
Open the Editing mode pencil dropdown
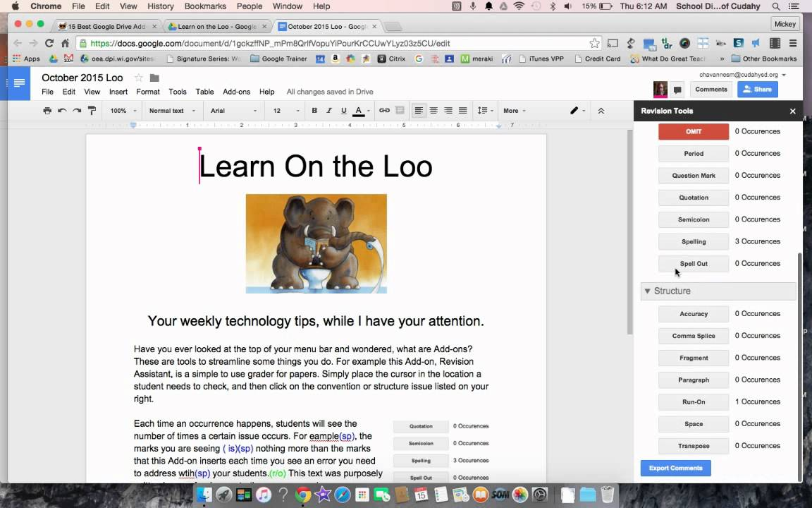coord(577,110)
